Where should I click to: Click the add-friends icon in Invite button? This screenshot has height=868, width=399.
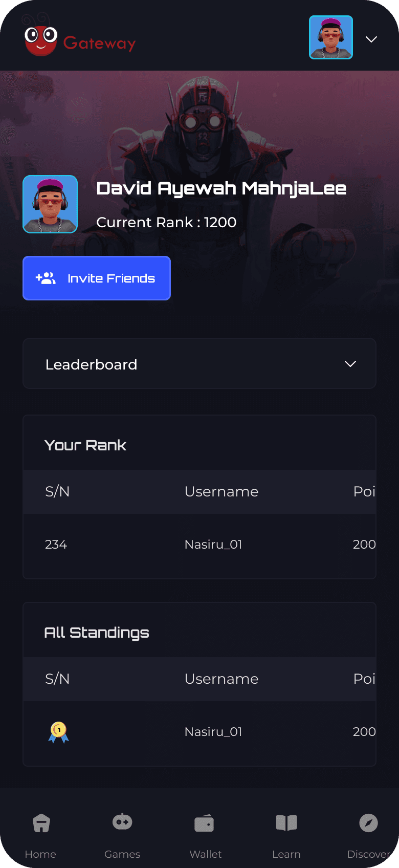point(46,278)
